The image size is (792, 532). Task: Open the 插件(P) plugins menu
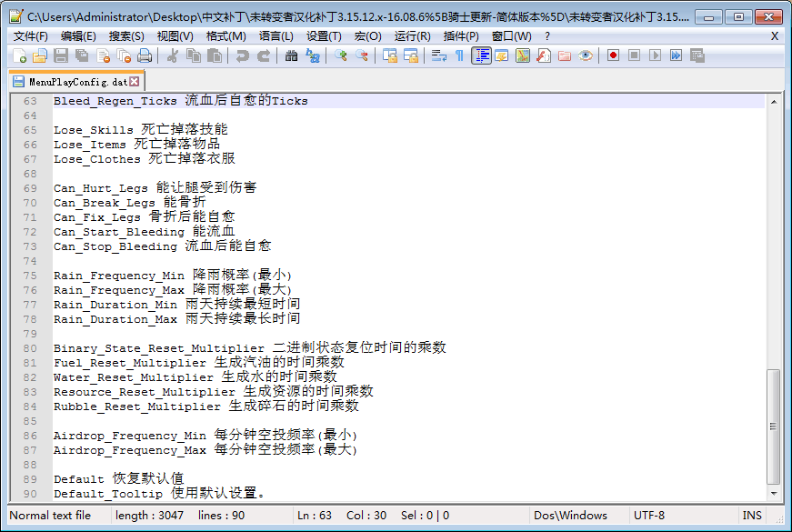461,35
